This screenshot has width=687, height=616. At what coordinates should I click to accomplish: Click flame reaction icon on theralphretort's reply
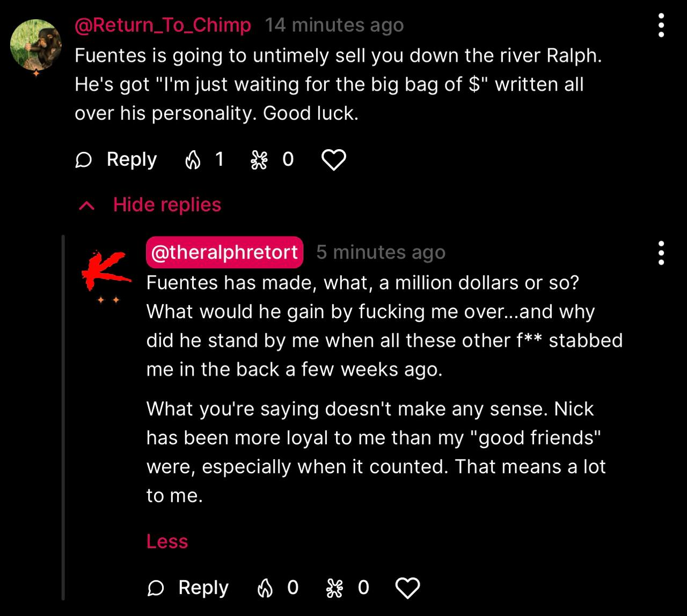pos(265,588)
